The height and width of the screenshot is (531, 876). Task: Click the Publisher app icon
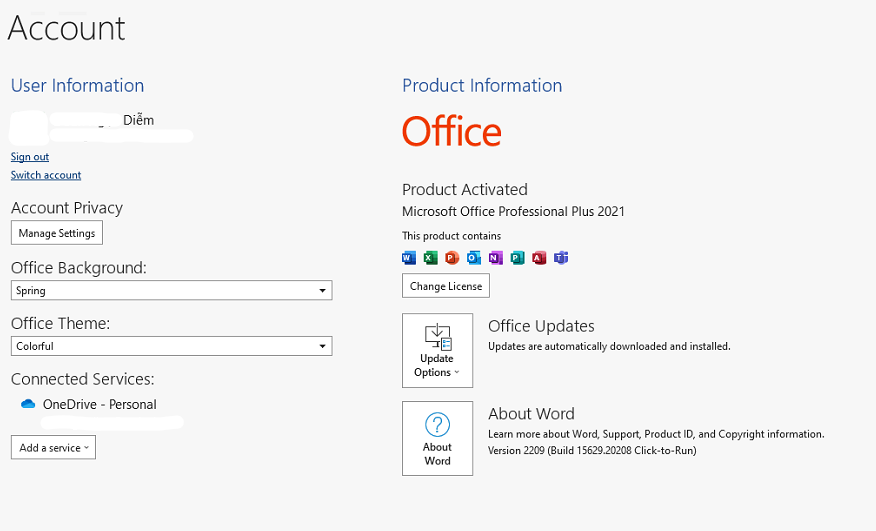[x=517, y=258]
